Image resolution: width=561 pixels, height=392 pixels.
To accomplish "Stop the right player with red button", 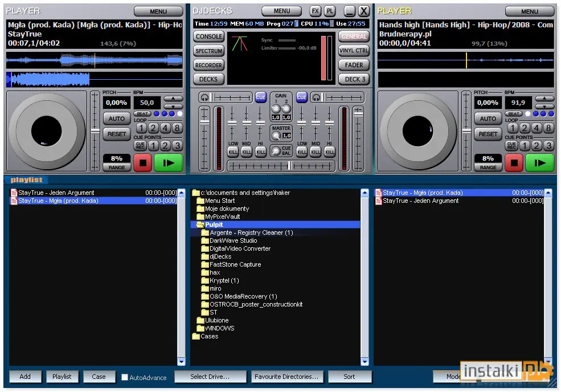I will 514,163.
